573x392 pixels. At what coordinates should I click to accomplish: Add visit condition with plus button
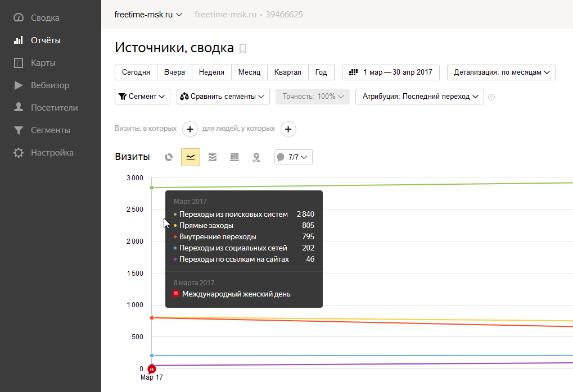click(x=190, y=129)
